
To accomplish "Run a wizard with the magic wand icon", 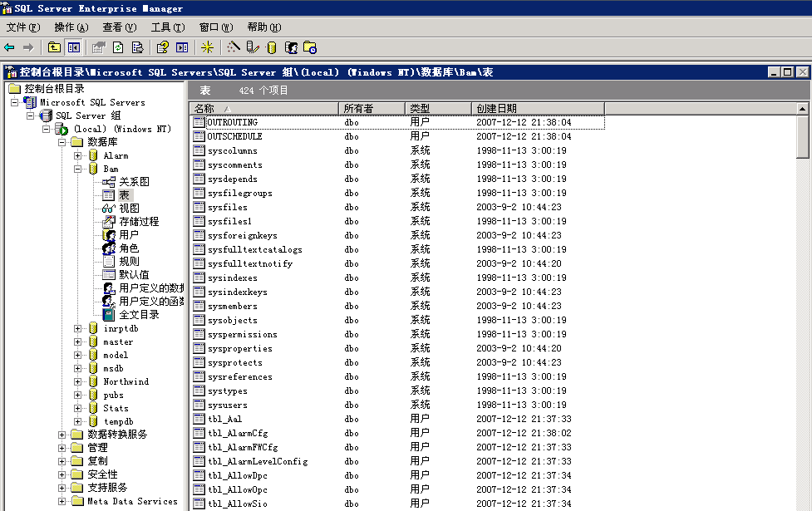I will point(233,47).
